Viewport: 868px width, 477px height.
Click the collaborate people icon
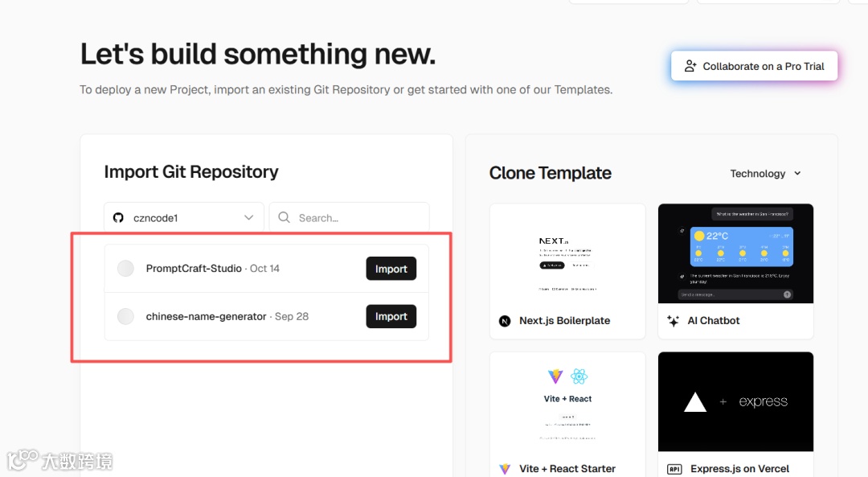(690, 67)
